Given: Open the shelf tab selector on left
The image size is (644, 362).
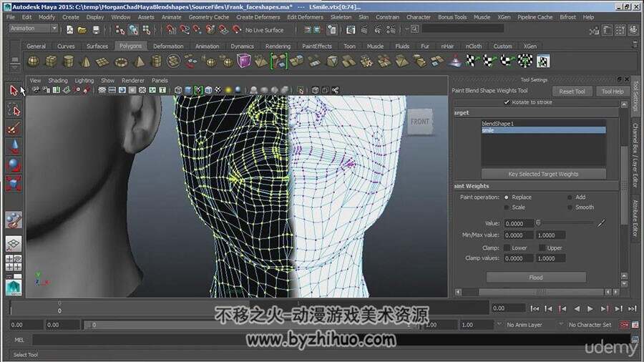Looking at the screenshot, I should coord(15,62).
